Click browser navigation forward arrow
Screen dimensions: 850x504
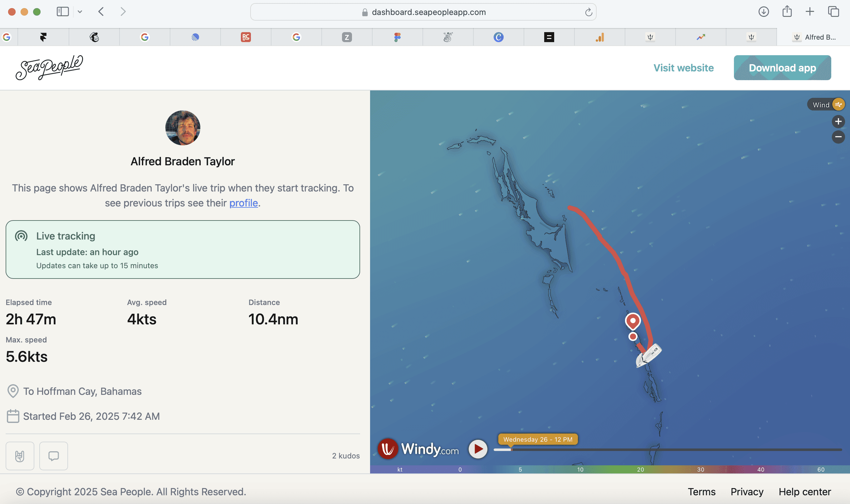click(x=123, y=11)
